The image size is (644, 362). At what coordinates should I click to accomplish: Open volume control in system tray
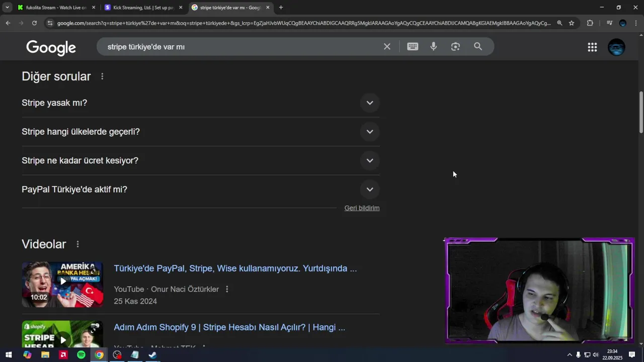596,355
